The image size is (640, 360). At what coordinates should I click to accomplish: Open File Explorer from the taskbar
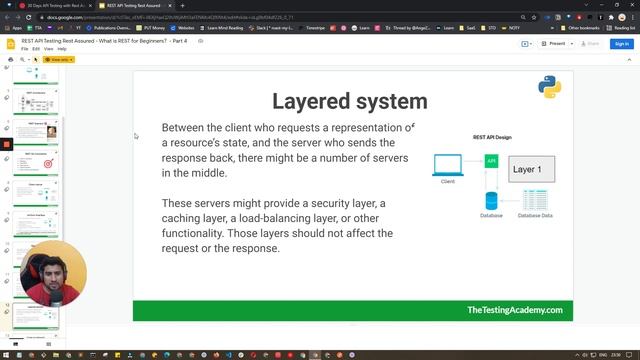click(56, 355)
